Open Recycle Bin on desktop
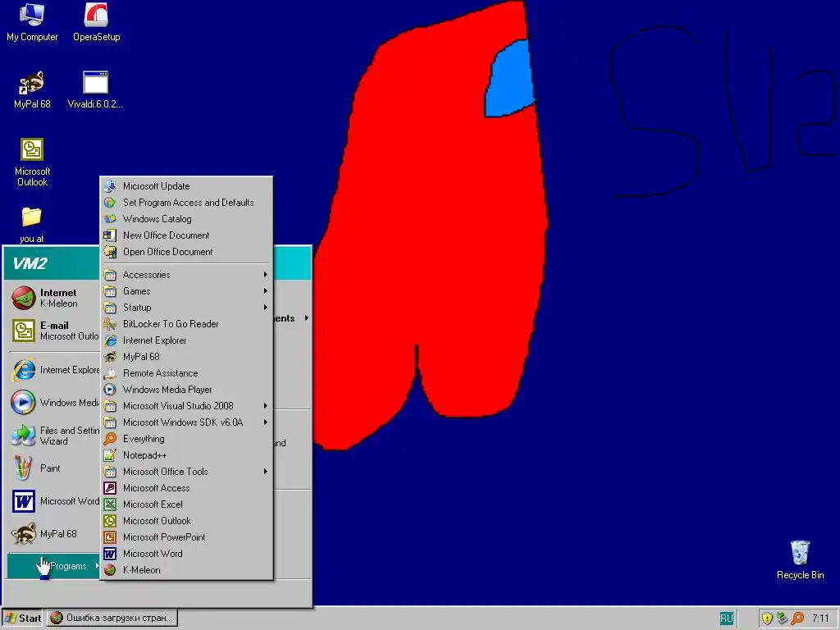 [800, 560]
